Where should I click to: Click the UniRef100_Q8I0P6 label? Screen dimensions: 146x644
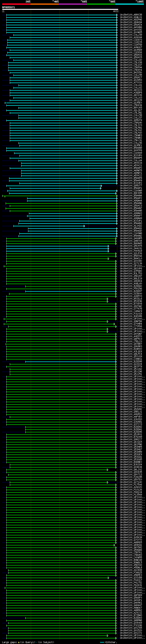[131, 269]
